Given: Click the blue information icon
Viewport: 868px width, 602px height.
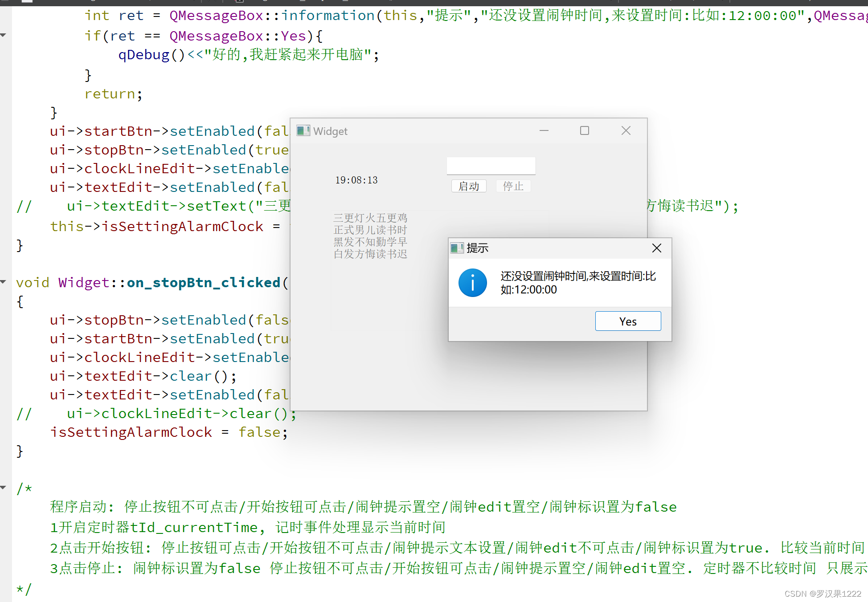Looking at the screenshot, I should click(472, 283).
